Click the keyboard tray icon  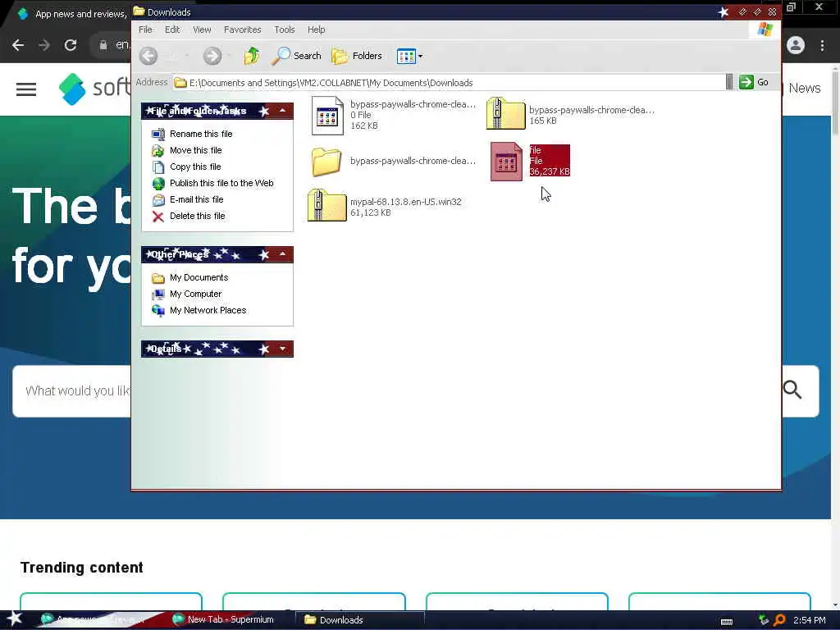click(727, 622)
